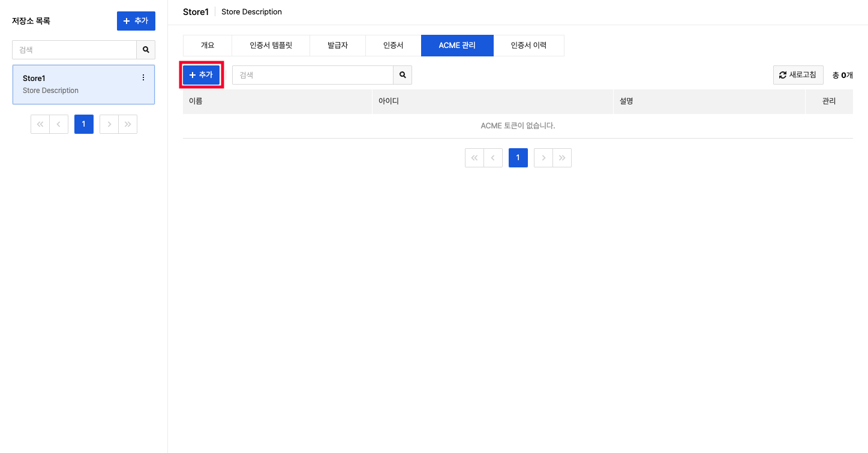Click the next-page arrow in ACME pagination
Screen dimensions: 868x453
pyautogui.click(x=543, y=157)
